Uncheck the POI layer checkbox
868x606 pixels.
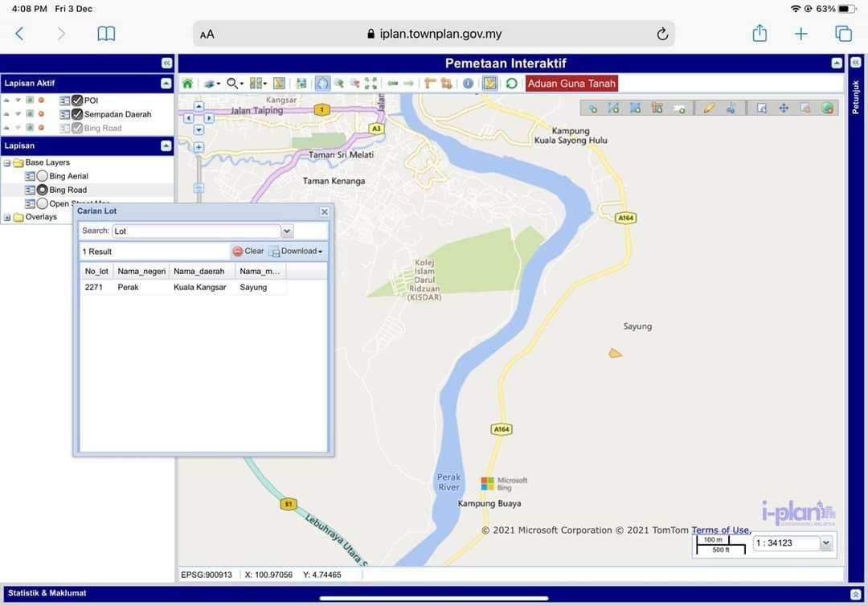tap(77, 100)
